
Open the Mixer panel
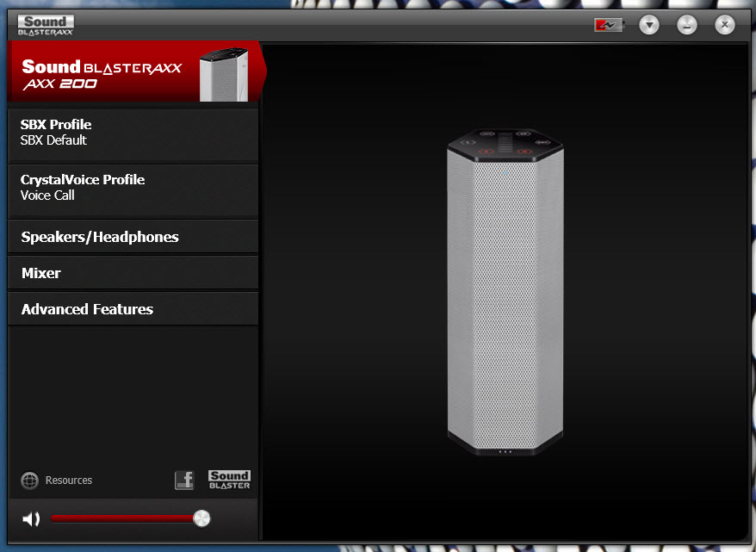(133, 273)
